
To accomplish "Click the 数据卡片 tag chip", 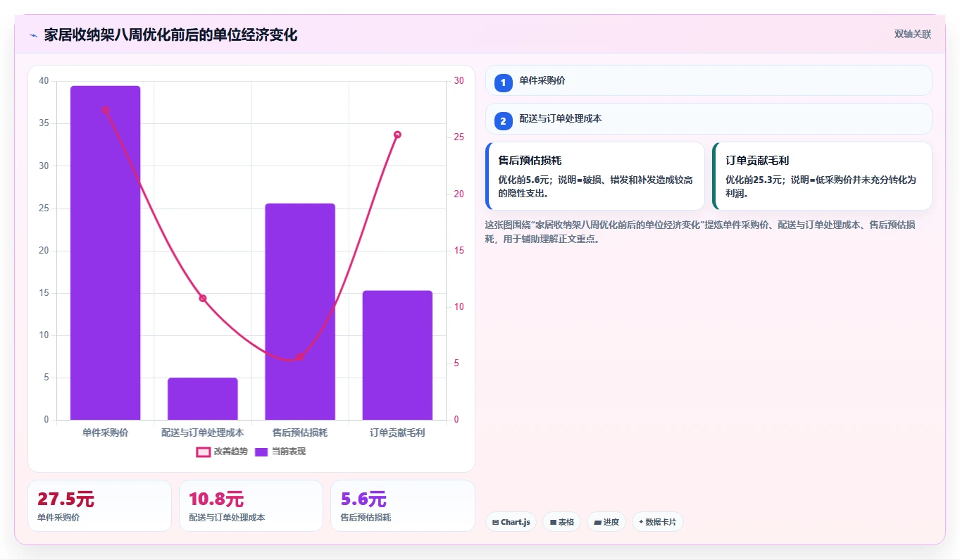I will click(657, 522).
